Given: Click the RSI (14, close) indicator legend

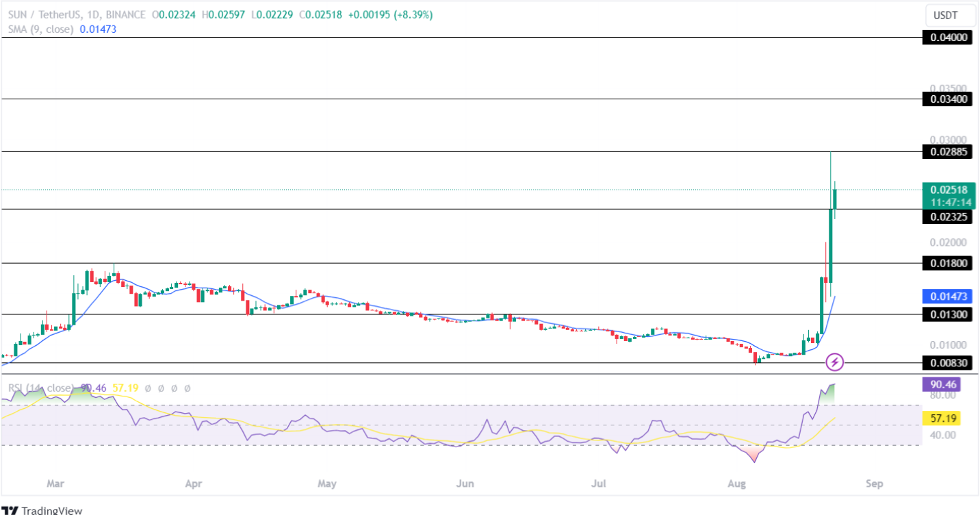Looking at the screenshot, I should click(42, 388).
